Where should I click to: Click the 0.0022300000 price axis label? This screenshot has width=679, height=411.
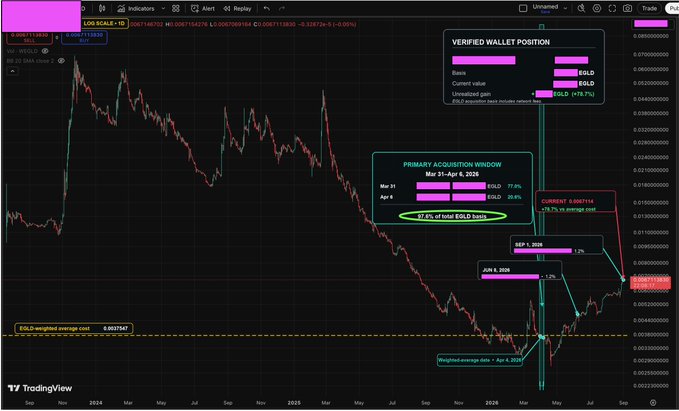[650, 385]
